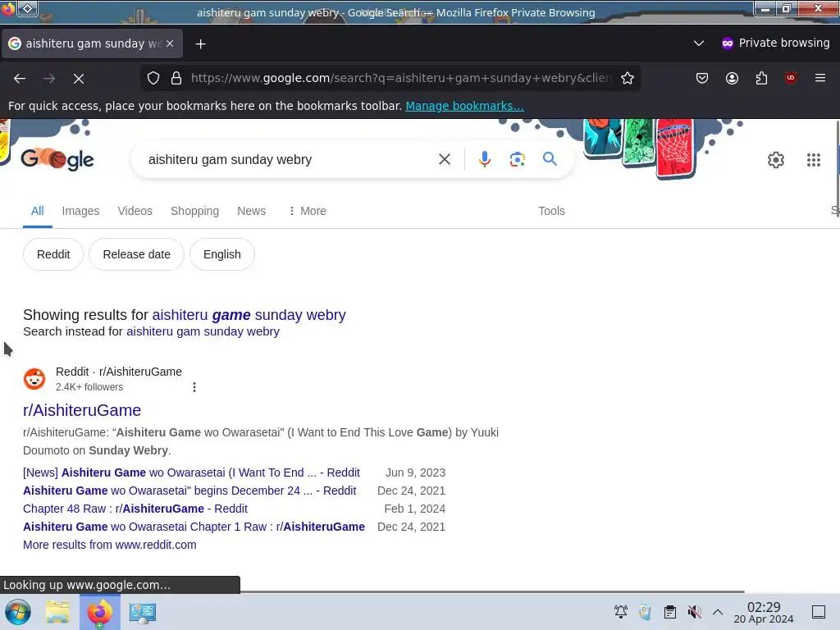Apply the Reddit filter chip

pos(53,254)
